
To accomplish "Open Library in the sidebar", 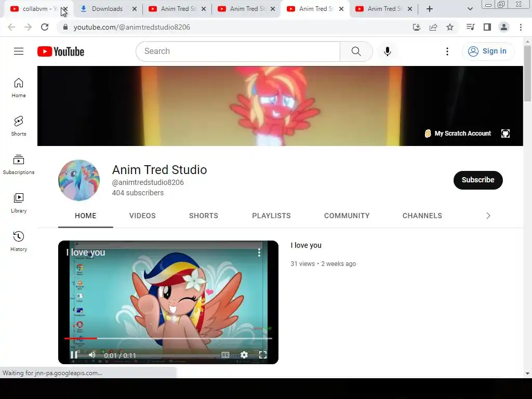I will point(19,203).
